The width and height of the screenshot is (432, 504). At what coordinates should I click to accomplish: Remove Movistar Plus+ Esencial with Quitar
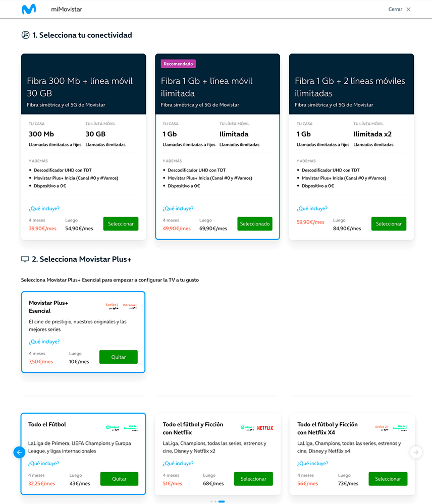(x=118, y=357)
